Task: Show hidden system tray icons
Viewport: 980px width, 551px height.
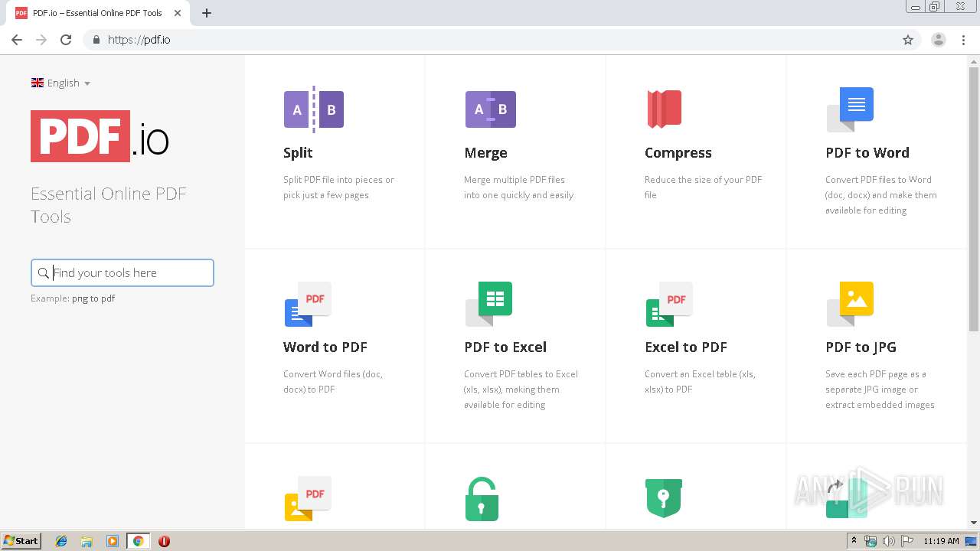Action: click(x=854, y=541)
